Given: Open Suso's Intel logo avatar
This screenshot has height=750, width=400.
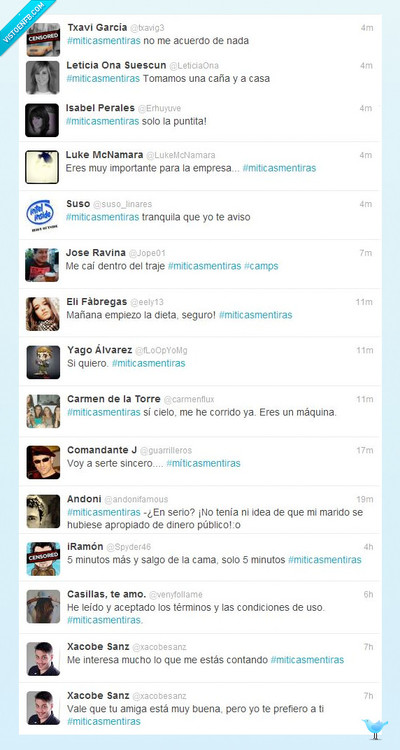Looking at the screenshot, I should pos(42,216).
